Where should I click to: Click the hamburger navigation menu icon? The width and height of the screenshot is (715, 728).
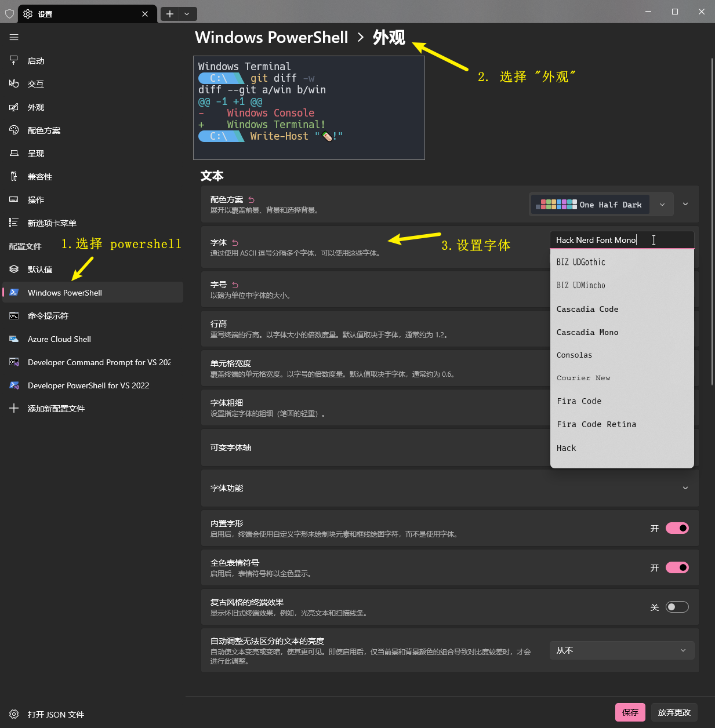14,37
